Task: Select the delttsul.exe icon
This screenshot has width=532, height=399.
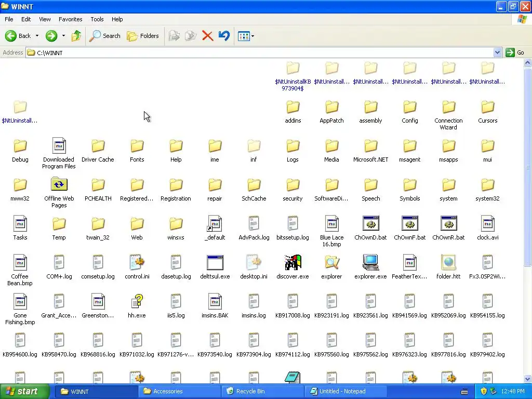Action: click(x=215, y=262)
